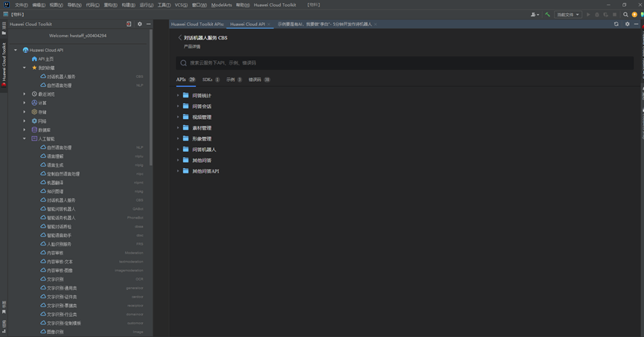
Task: Click the back chevron beside 对话机器人服务 CBS
Action: [x=179, y=37]
